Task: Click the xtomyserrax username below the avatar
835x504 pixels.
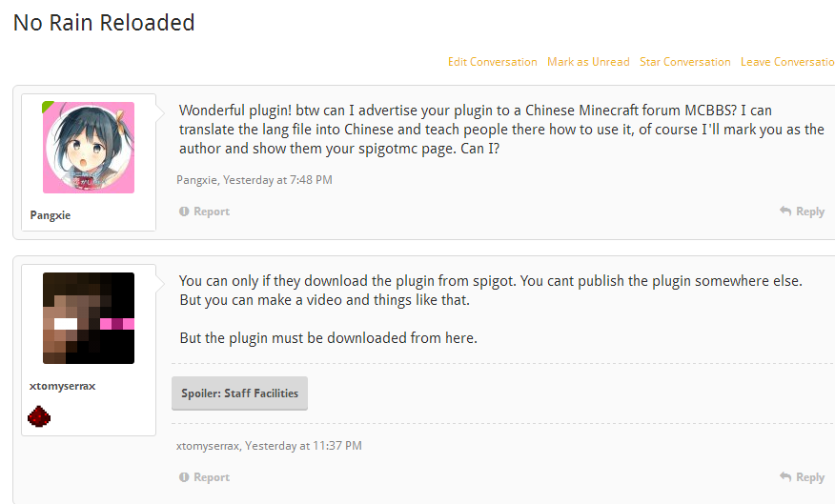Action: (63, 386)
